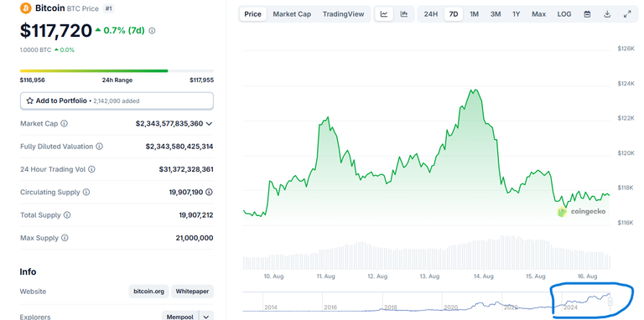Click info icon next to Circulating Supply value
This screenshot has height=320, width=644.
(209, 192)
